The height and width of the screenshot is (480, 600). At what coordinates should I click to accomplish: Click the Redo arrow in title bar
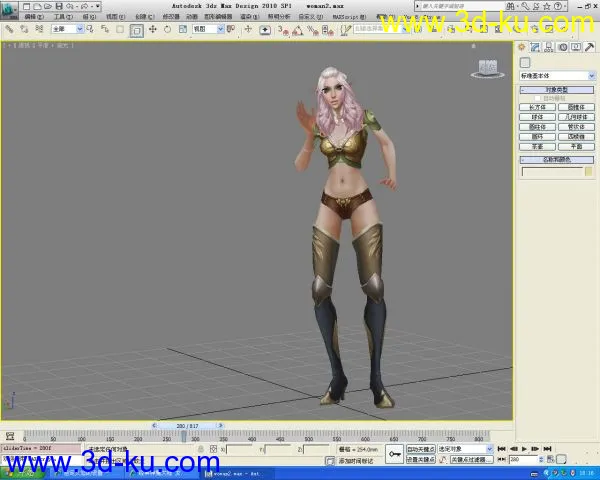85,7
